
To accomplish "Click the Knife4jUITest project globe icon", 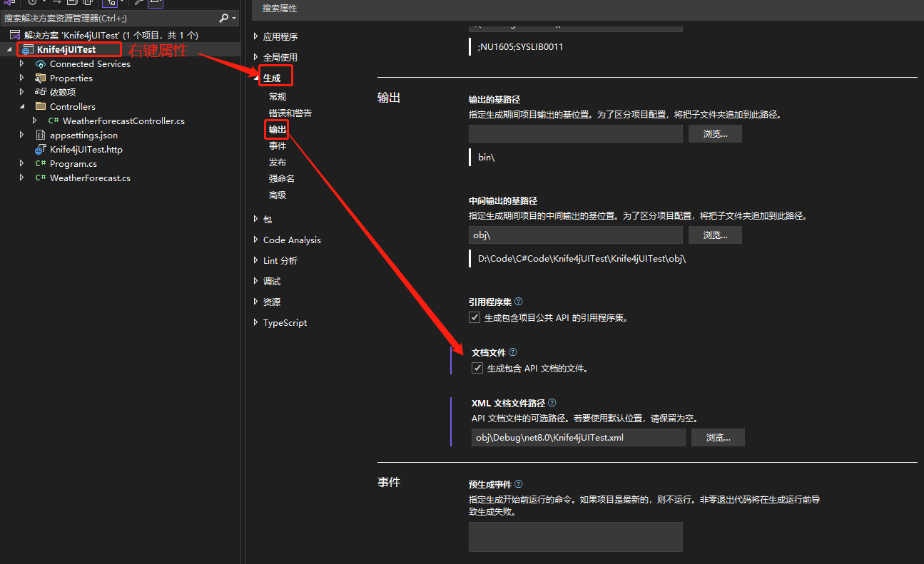I will pyautogui.click(x=27, y=49).
